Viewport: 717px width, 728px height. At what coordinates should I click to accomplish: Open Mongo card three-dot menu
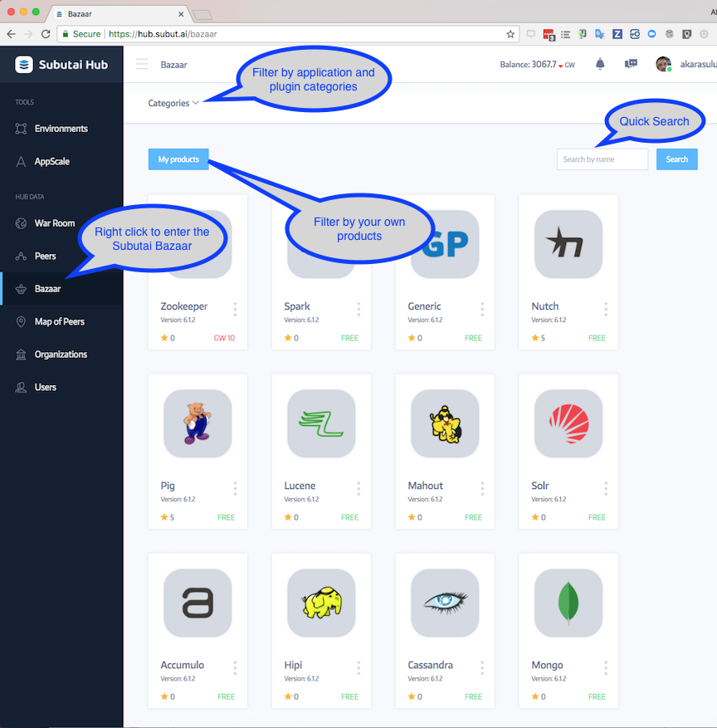point(606,667)
